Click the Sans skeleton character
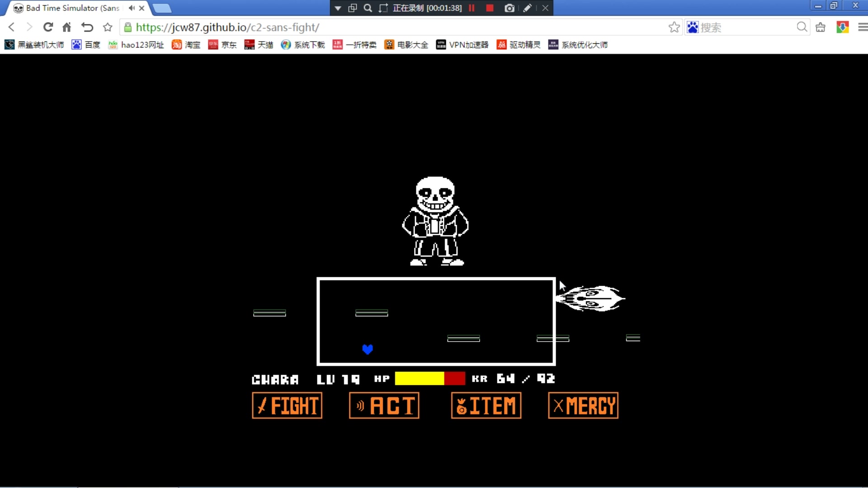This screenshot has width=868, height=488. 435,221
